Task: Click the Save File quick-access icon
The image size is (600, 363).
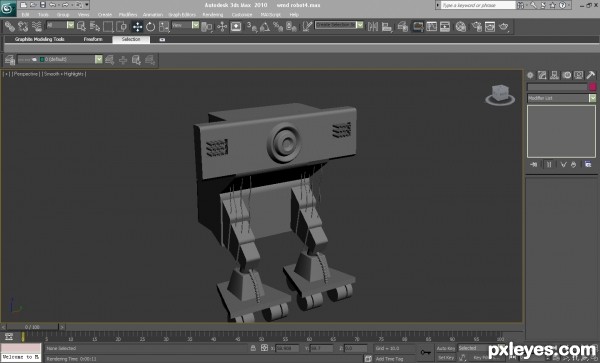Action: tap(42, 5)
